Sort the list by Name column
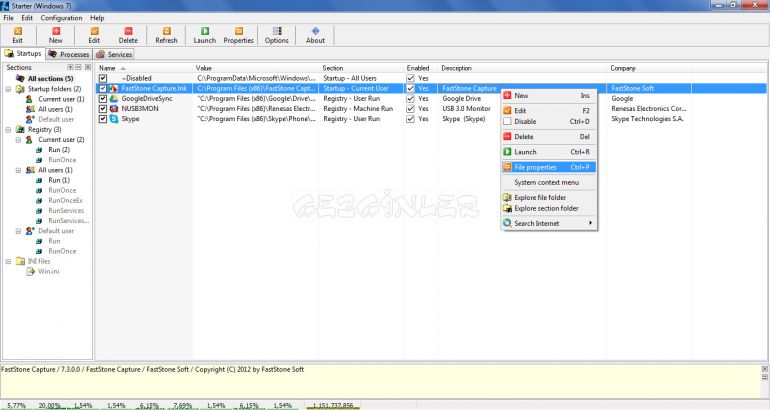The image size is (770, 410). pos(144,68)
